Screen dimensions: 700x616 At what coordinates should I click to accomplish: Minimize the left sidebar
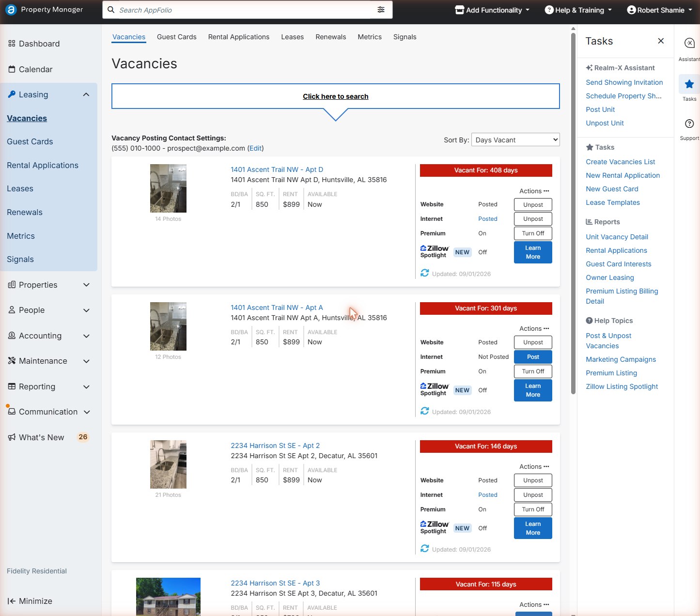click(30, 601)
